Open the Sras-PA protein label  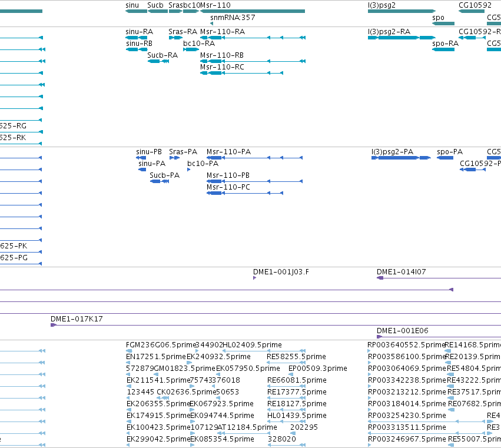(x=183, y=152)
